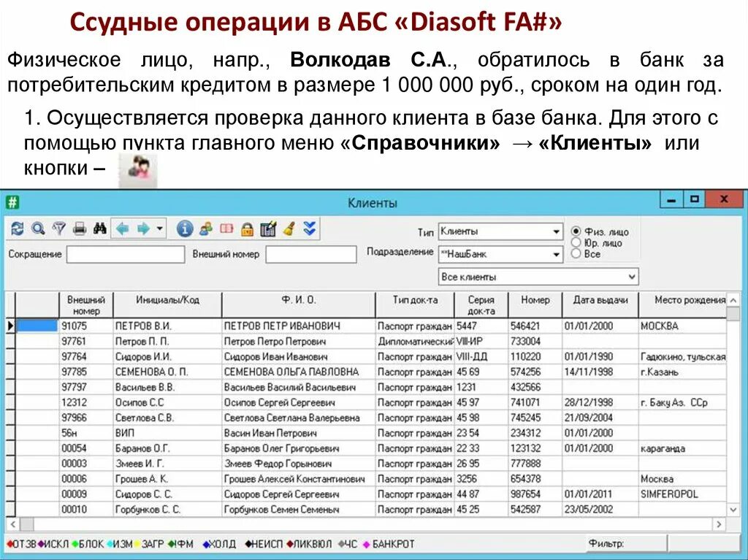Open the small arrow dropdown beside navigation arrows
The width and height of the screenshot is (748, 560).
point(160,229)
